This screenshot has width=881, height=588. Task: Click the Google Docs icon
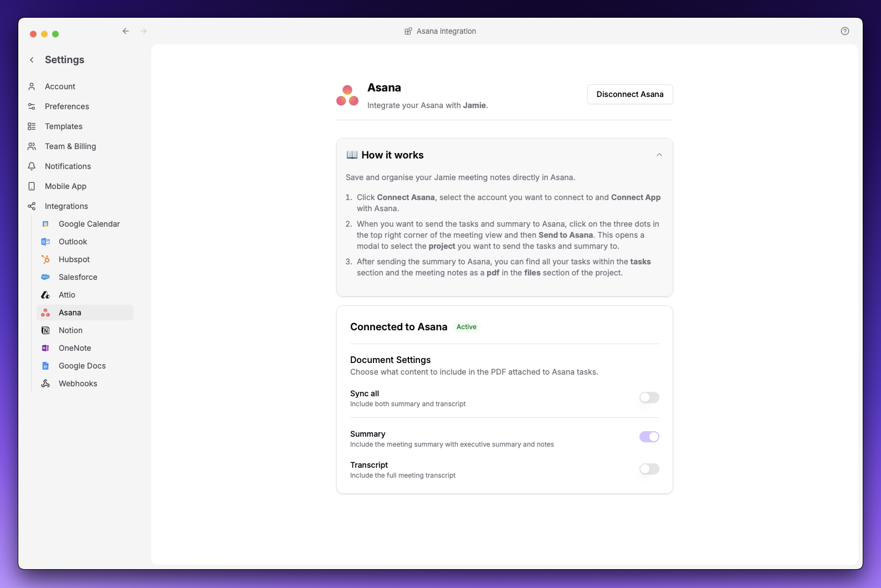[x=45, y=366]
